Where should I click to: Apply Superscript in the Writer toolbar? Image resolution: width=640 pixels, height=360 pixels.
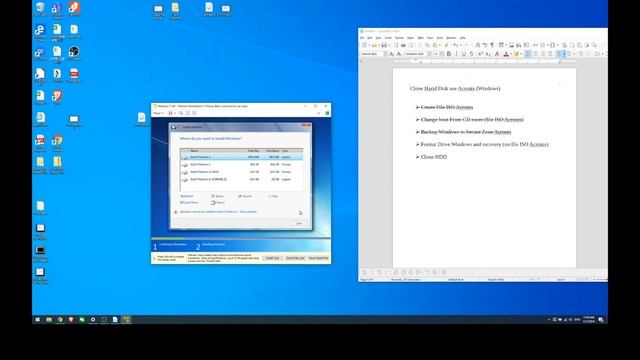[480, 54]
